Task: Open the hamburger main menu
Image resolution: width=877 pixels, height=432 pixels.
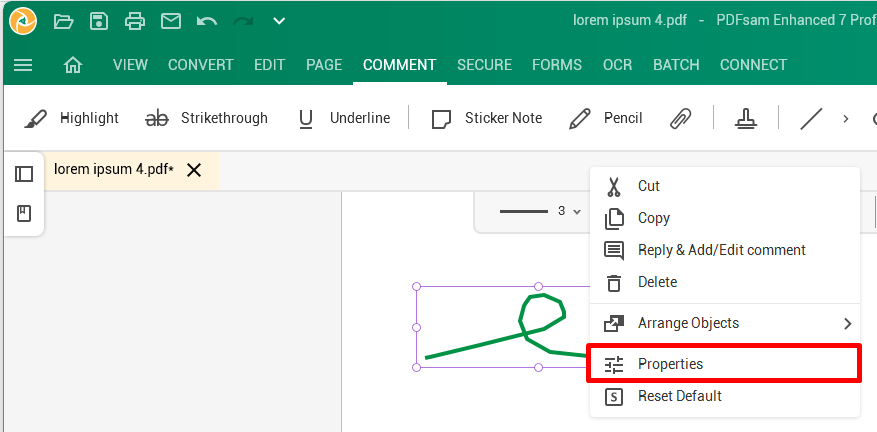Action: click(23, 65)
